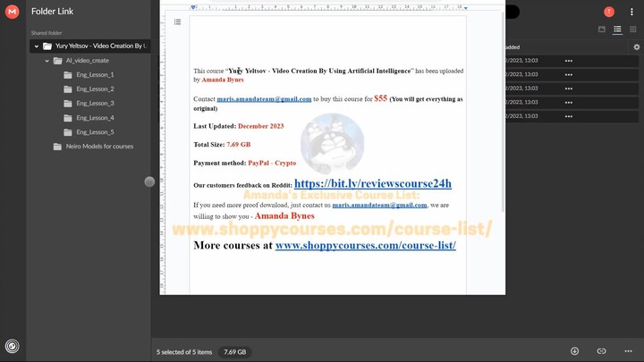
Task: Open the user avatar at top right
Action: click(x=609, y=12)
